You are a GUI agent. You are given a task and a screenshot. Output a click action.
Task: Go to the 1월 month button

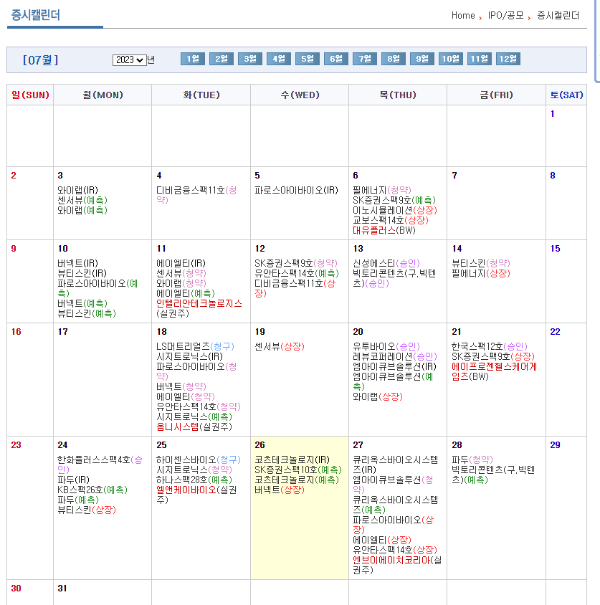(x=193, y=59)
